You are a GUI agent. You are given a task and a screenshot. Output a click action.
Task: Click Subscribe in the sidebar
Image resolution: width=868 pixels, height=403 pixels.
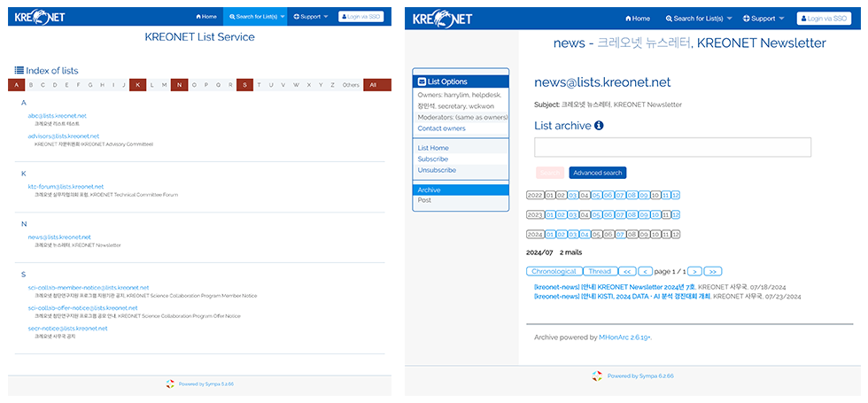click(433, 159)
